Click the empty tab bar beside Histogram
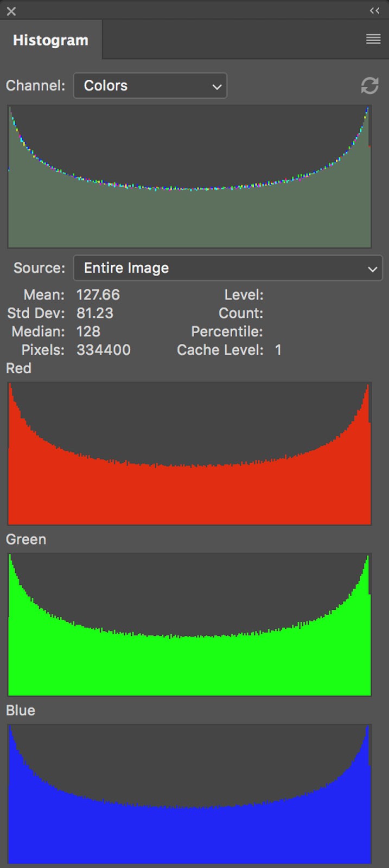Viewport: 389px width, 868px height. click(228, 40)
